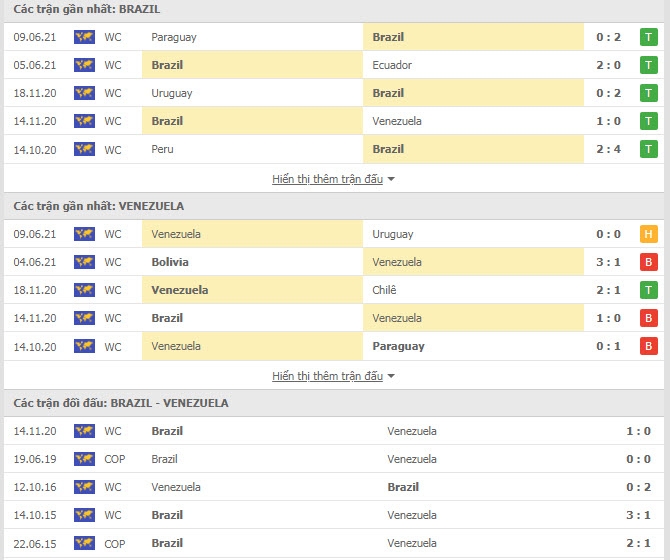Click red B badge on Venezuela-Paraguay row

pos(648,346)
